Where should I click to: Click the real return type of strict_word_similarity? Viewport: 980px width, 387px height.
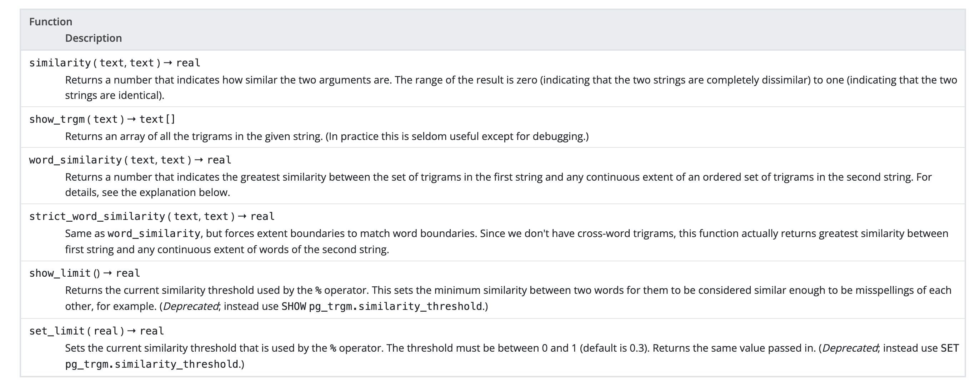(x=262, y=216)
